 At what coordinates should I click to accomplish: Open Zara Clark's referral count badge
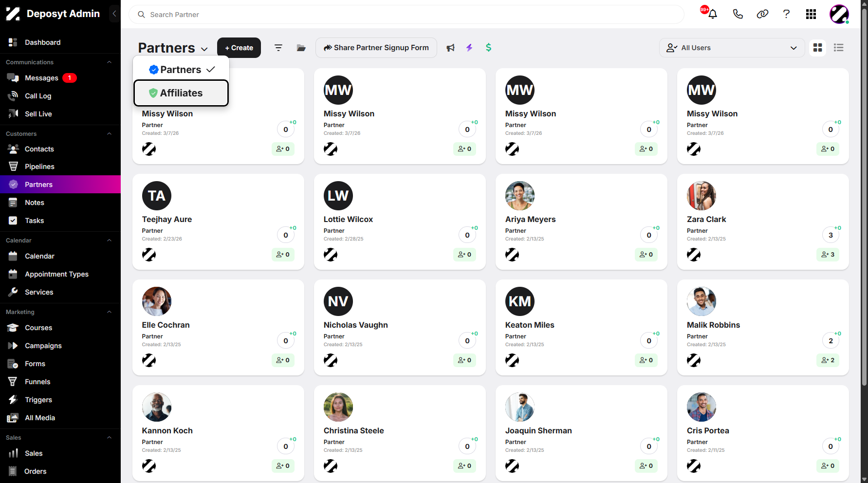pos(828,255)
